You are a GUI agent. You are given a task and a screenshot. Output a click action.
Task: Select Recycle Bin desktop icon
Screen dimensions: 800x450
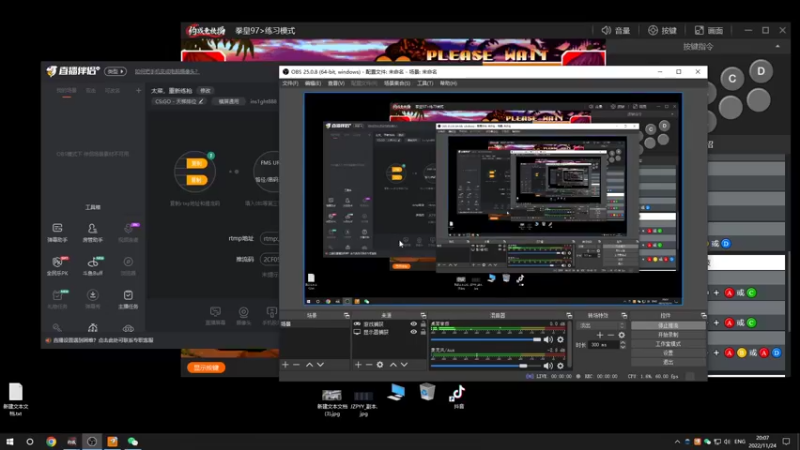pos(427,392)
